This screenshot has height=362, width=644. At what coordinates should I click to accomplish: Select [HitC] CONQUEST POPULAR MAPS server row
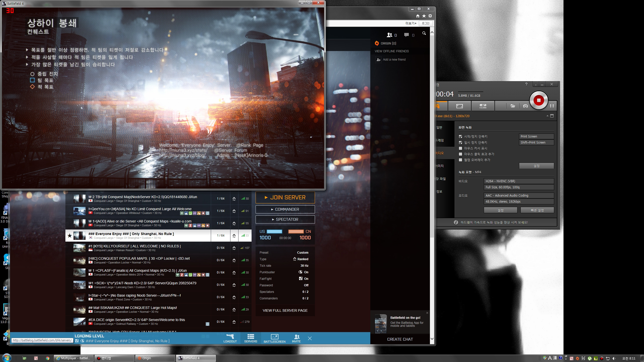pyautogui.click(x=158, y=260)
